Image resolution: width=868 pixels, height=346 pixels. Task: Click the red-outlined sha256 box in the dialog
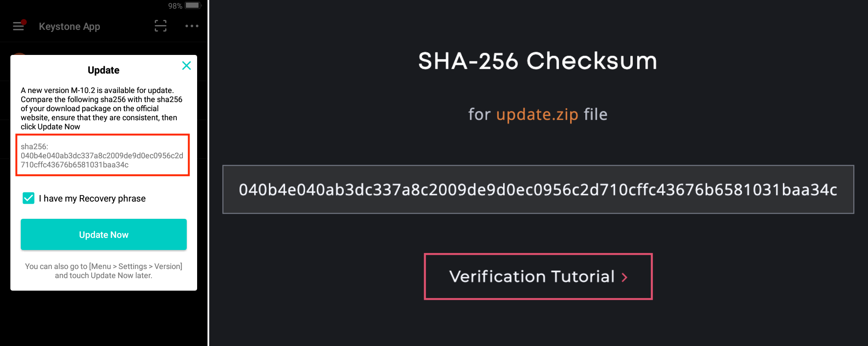(103, 155)
